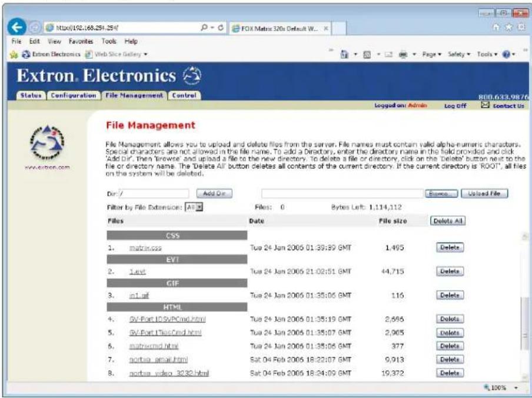Open the Help menu
The height and width of the screenshot is (398, 532).
click(131, 41)
